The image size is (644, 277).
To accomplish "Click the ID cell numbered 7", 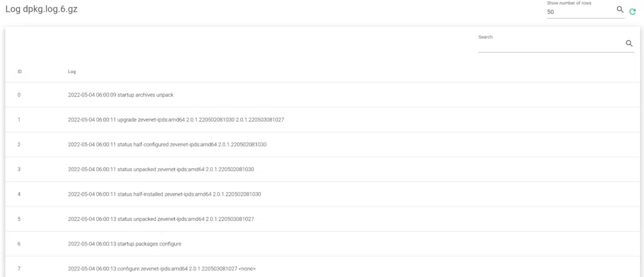I will tap(19, 269).
